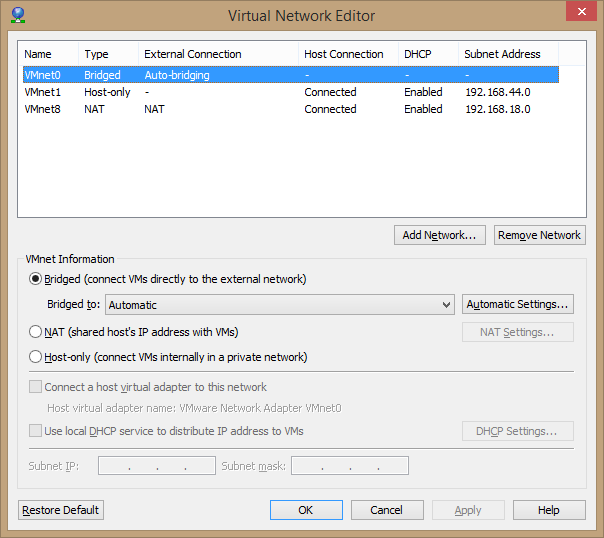Click subnet address 192.168.18.0
The height and width of the screenshot is (538, 604).
(498, 109)
